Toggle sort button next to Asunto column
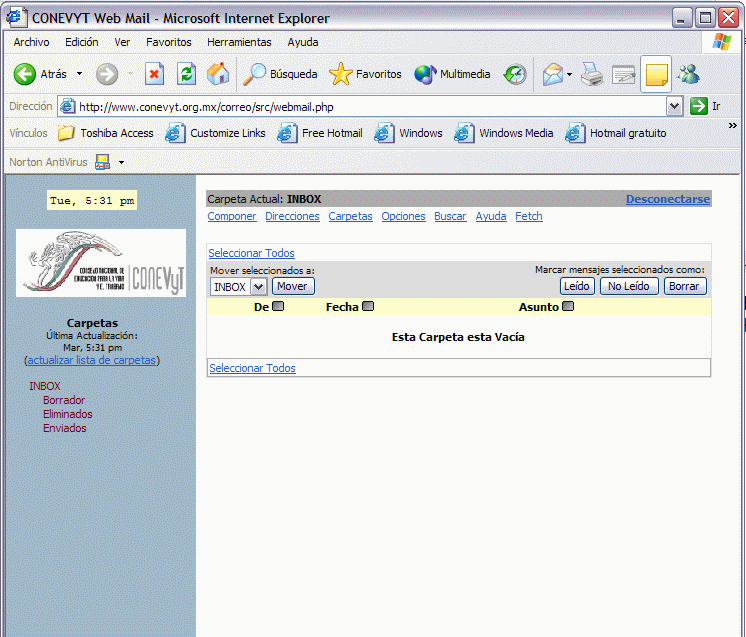 click(x=568, y=307)
